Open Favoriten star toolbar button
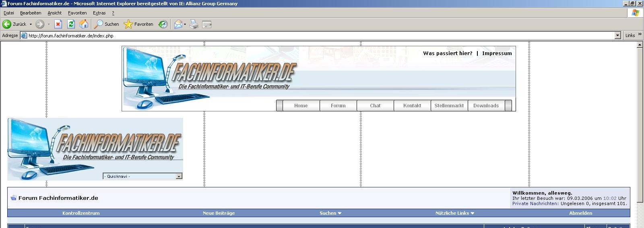The image size is (644, 228). (x=138, y=24)
